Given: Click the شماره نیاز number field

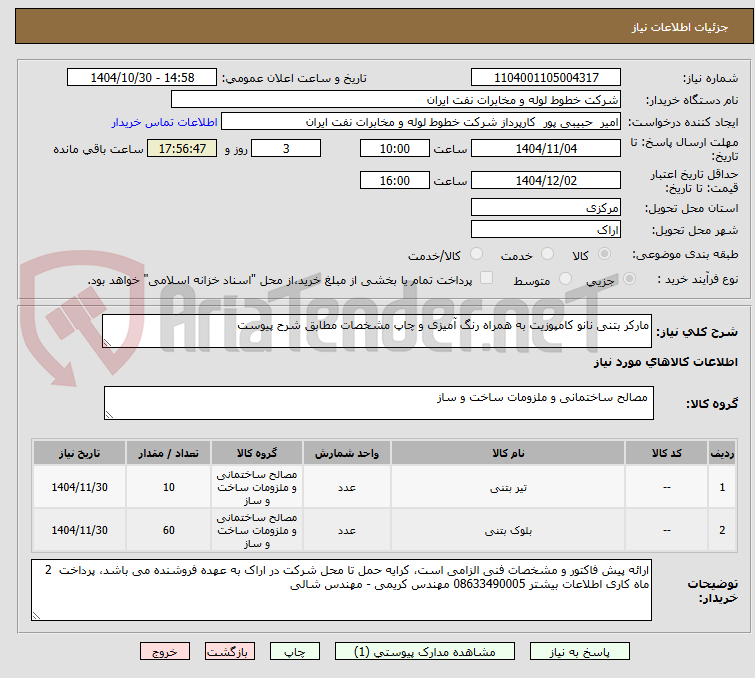Looking at the screenshot, I should pyautogui.click(x=546, y=78).
